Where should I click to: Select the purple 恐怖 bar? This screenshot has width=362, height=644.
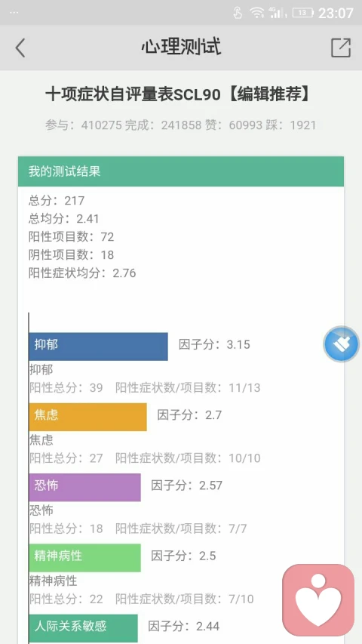pyautogui.click(x=85, y=487)
